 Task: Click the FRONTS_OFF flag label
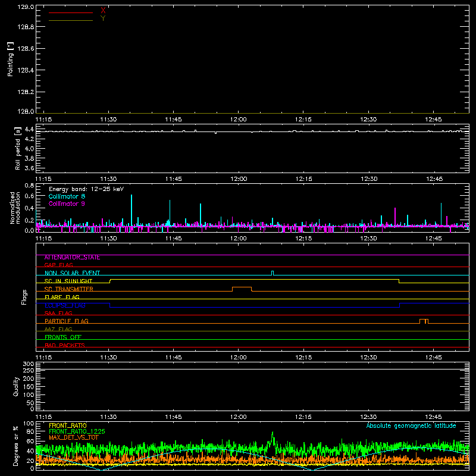click(x=63, y=337)
